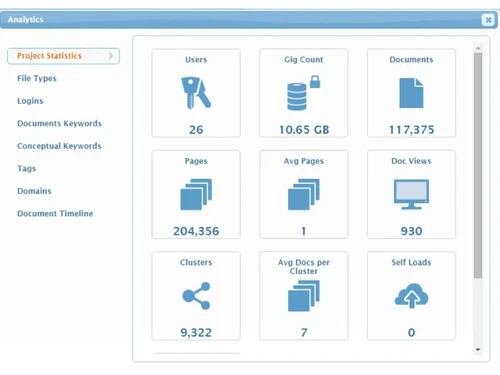This screenshot has height=375, width=500.
Task: Open Conceptual Keywords analytics
Action: [59, 146]
